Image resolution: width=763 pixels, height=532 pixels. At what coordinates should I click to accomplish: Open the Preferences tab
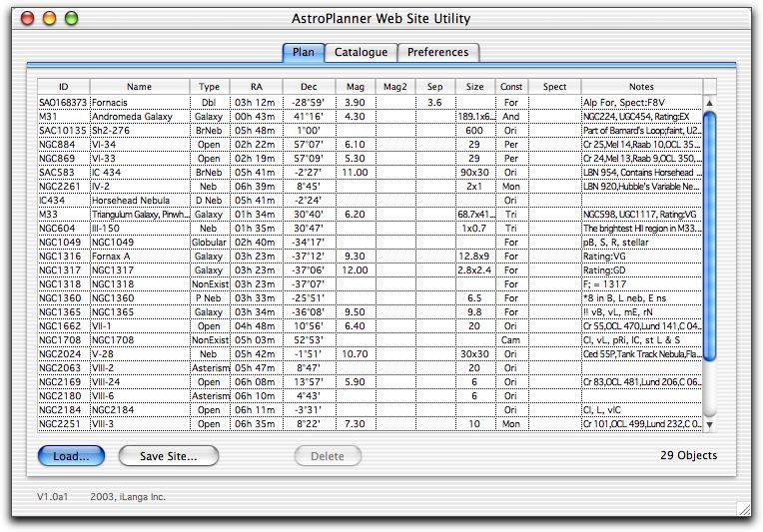pyautogui.click(x=438, y=53)
